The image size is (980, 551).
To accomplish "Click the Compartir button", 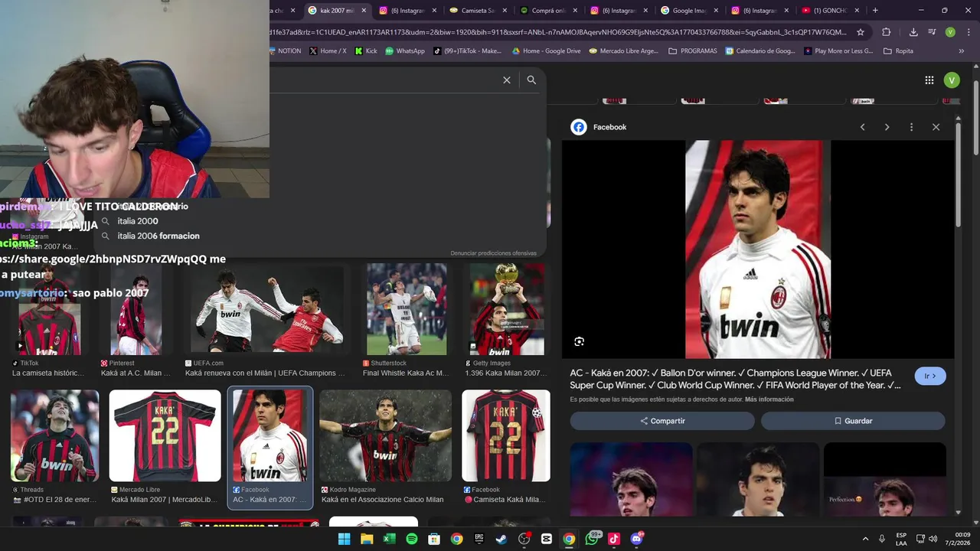I will pyautogui.click(x=662, y=421).
